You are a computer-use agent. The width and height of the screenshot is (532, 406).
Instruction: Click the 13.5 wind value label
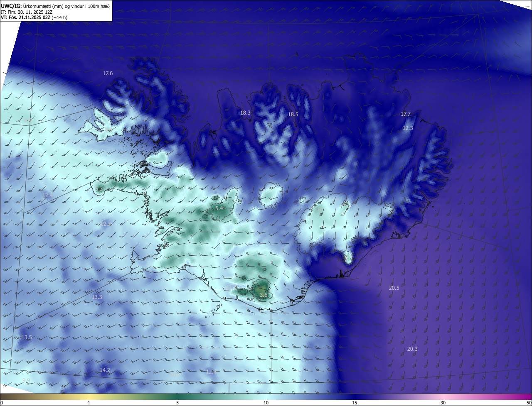point(27,338)
